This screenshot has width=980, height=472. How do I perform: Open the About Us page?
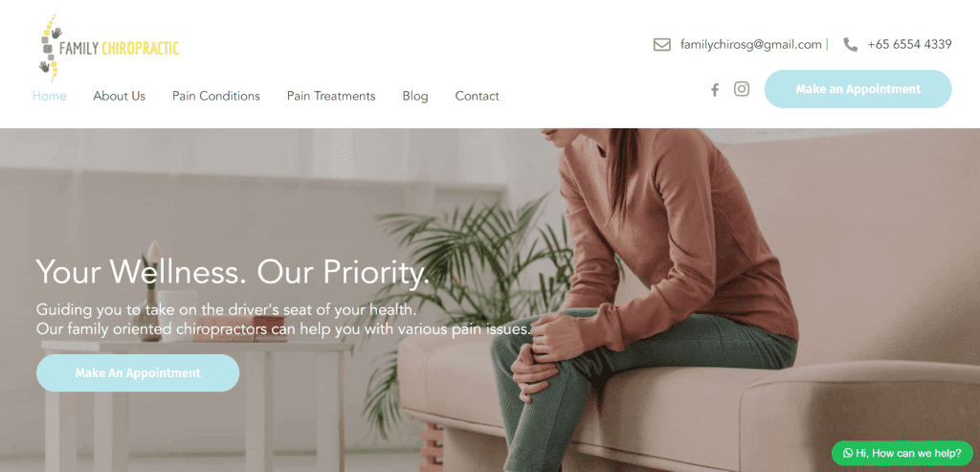[x=120, y=96]
